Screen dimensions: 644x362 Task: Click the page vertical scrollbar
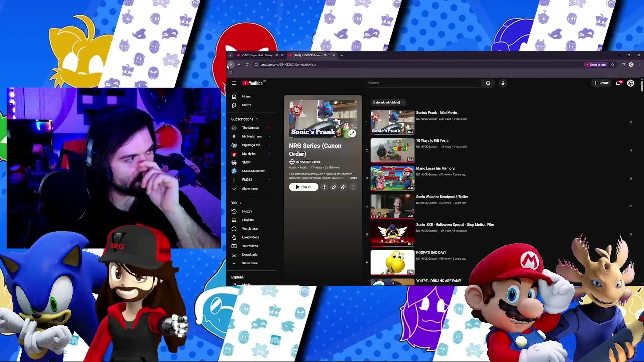click(642, 85)
